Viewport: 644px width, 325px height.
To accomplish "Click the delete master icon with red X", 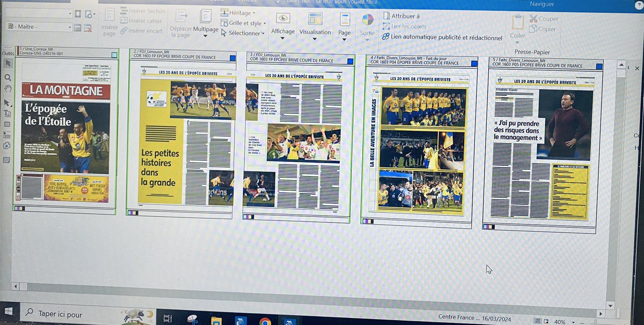I will pyautogui.click(x=88, y=27).
